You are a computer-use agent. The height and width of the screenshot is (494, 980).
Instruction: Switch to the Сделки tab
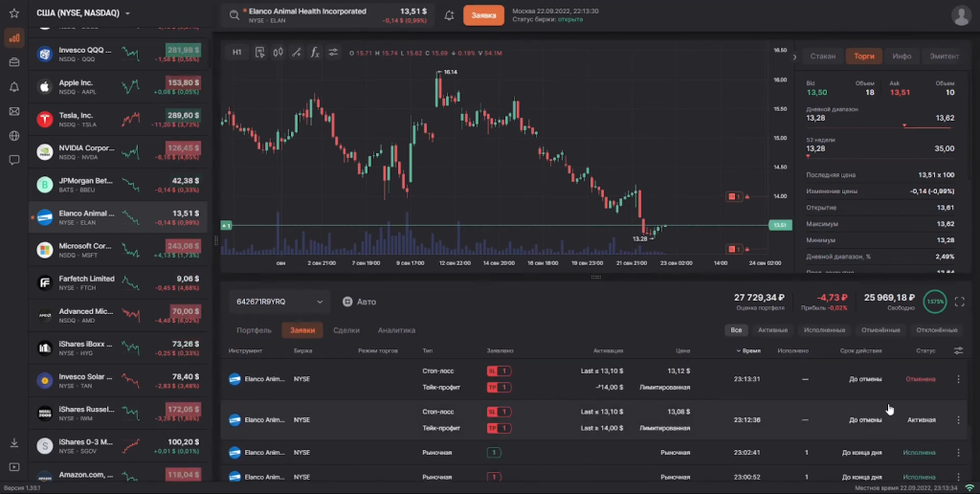click(345, 330)
